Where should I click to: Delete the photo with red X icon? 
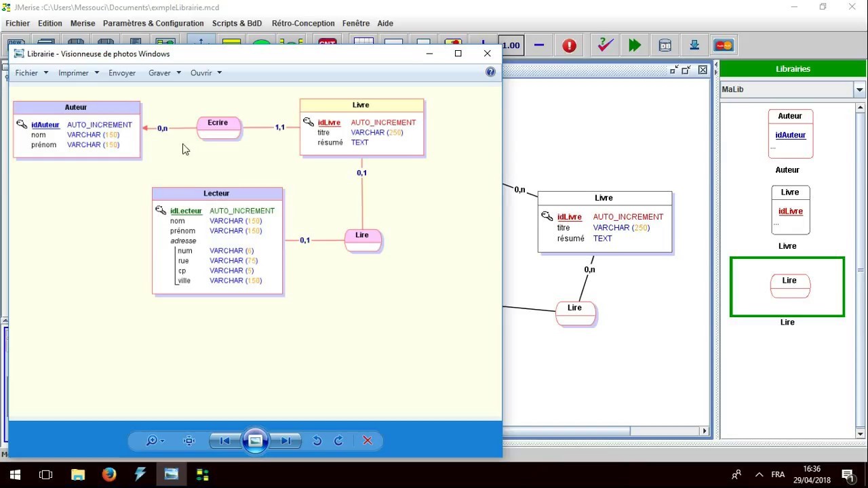[368, 441]
